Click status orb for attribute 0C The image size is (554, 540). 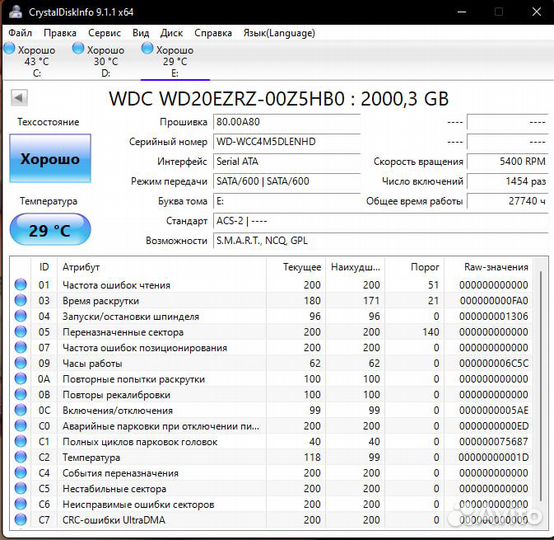click(x=21, y=410)
